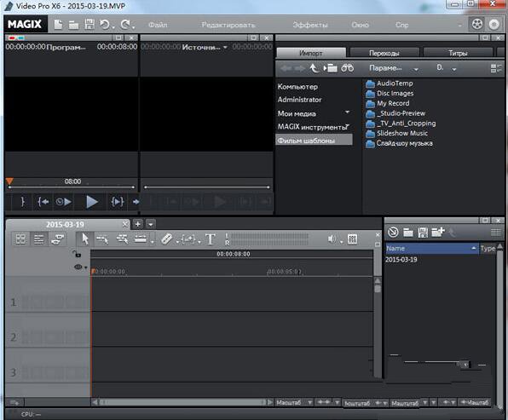This screenshot has height=420, width=508.
Task: Click the Administrator location link
Action: pos(299,100)
